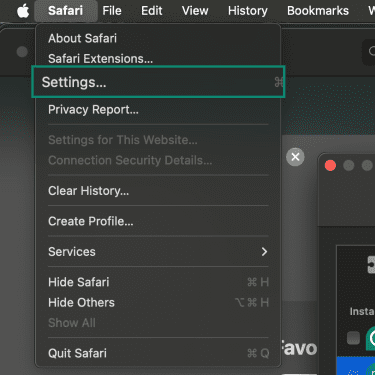Select Settings... in Safari menu
This screenshot has width=375, height=375.
coord(158,82)
